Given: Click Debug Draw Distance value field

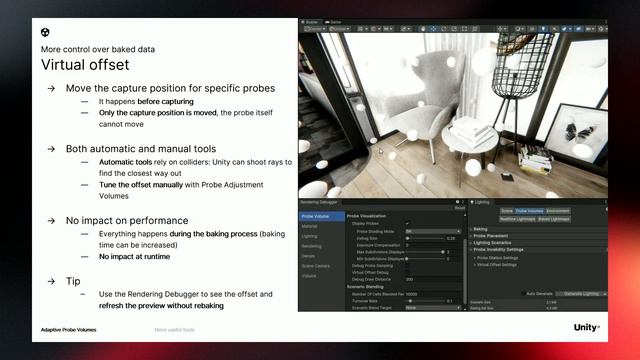Looking at the screenshot, I should [x=433, y=280].
